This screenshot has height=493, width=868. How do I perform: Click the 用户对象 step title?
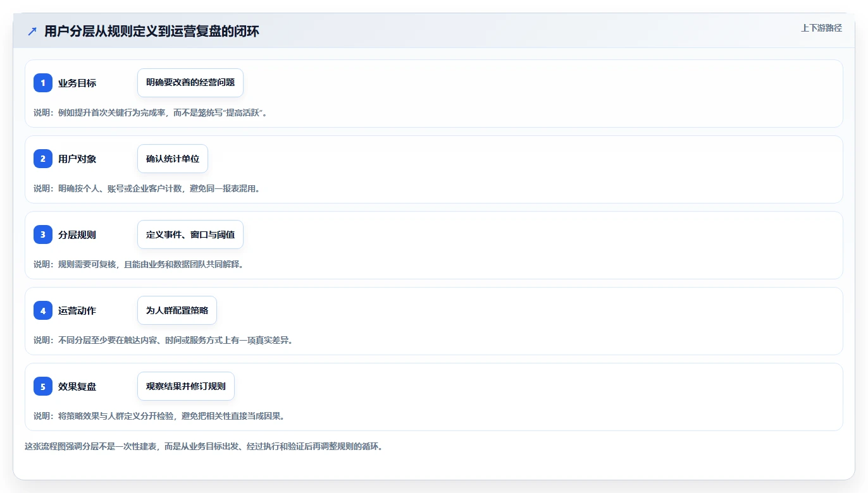(x=77, y=159)
